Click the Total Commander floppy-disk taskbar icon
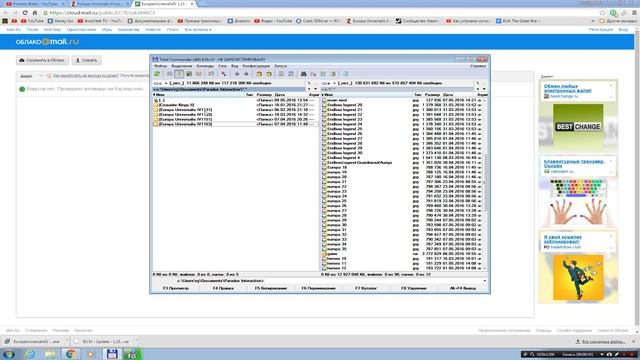This screenshot has width=640, height=360. [112, 354]
